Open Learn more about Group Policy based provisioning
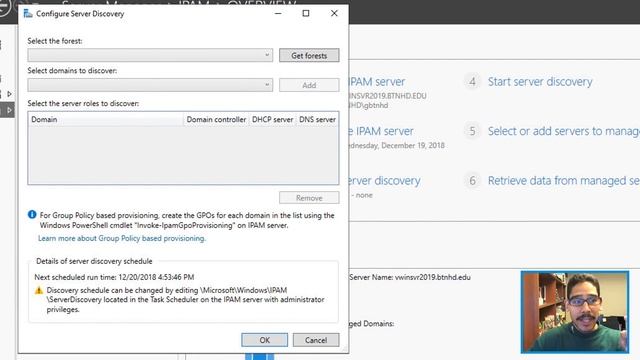Viewport: 640px width, 360px height. tap(122, 238)
